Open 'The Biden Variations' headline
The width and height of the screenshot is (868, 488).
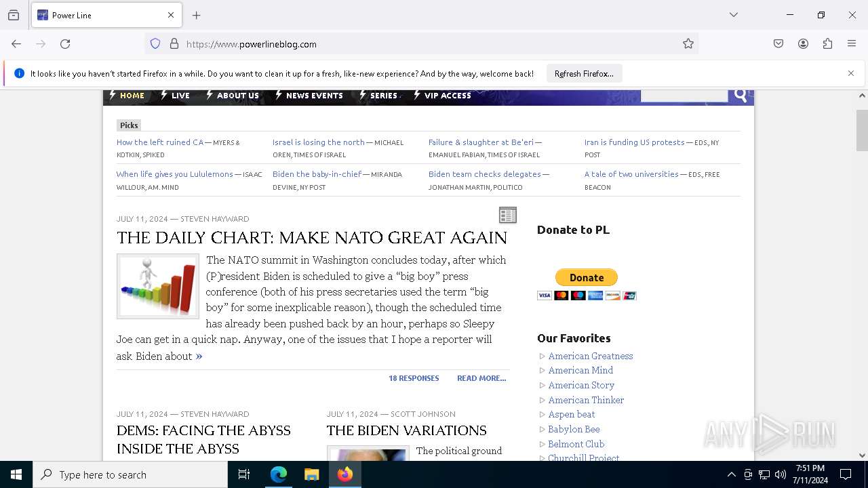407,430
